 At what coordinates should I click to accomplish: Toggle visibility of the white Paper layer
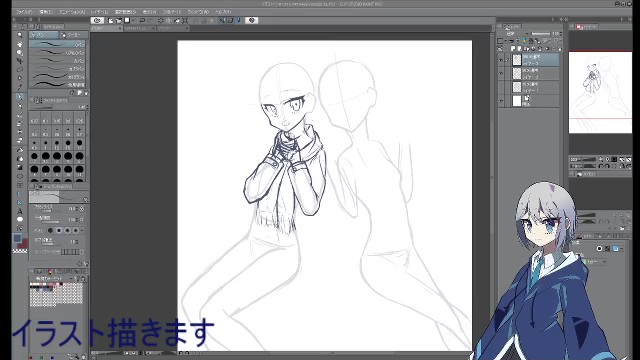point(501,100)
